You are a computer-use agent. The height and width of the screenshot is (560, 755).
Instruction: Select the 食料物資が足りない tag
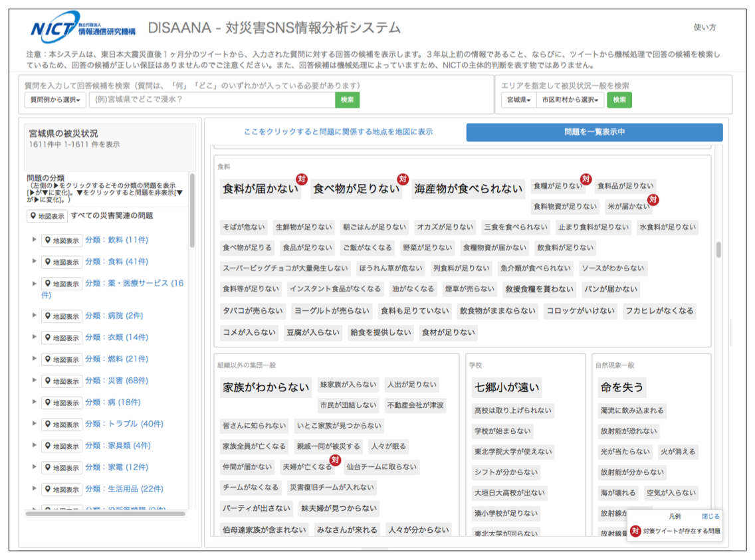point(564,207)
